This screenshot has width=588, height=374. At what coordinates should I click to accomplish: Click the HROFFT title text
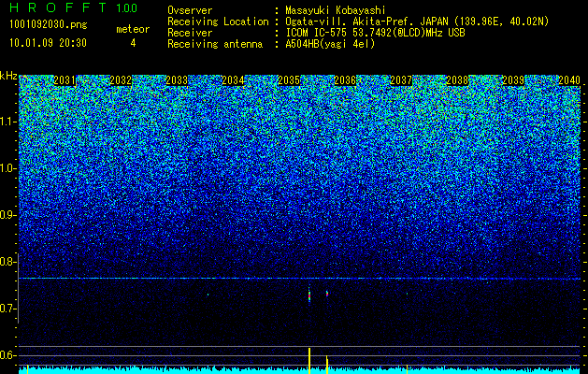(x=58, y=7)
